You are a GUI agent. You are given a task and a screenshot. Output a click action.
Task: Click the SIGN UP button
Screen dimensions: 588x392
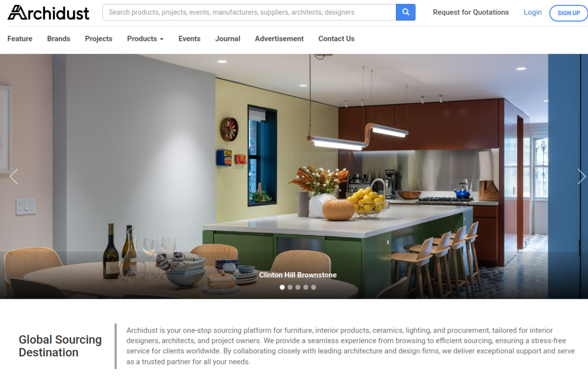(569, 13)
